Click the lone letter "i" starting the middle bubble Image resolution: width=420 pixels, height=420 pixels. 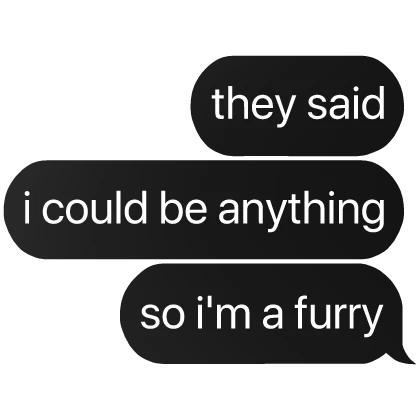[27, 207]
